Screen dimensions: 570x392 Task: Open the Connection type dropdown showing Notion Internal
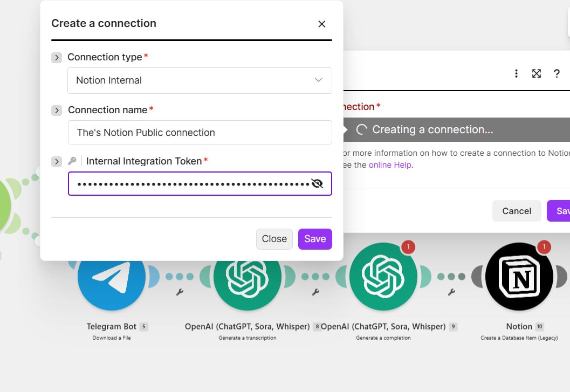coord(200,80)
